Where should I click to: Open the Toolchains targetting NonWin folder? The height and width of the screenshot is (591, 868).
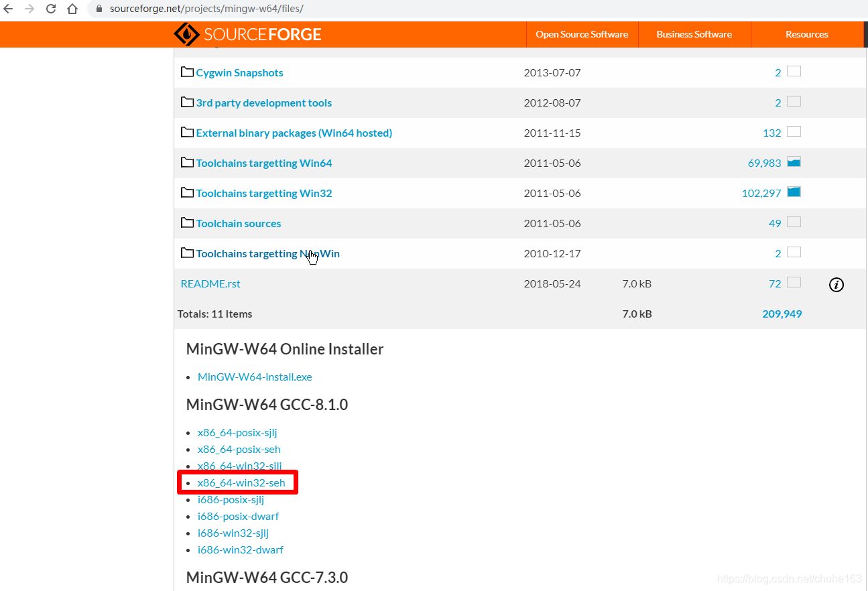click(x=267, y=253)
